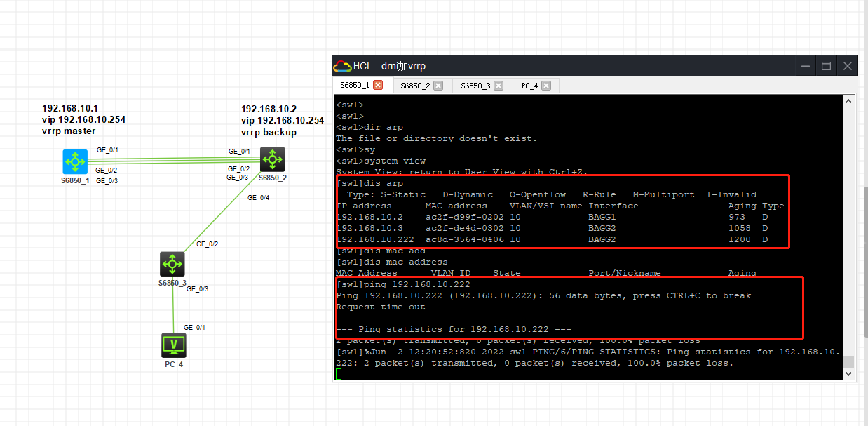Close the S6850_3 terminal tab

point(499,86)
